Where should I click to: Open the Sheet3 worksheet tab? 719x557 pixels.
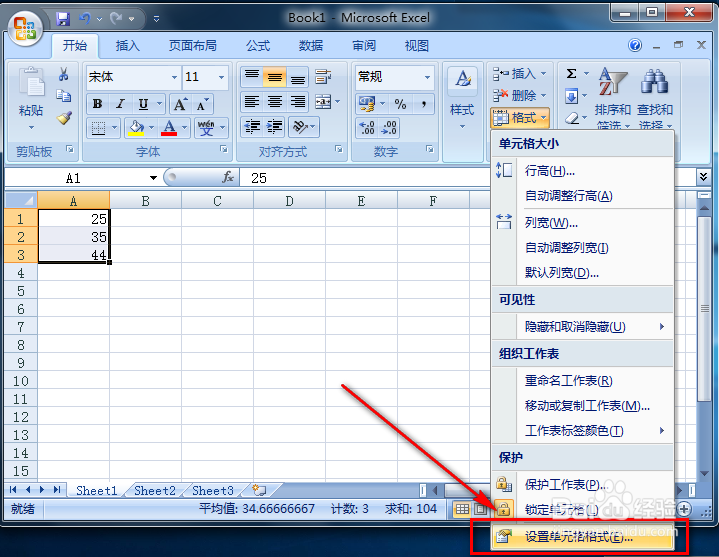click(213, 491)
